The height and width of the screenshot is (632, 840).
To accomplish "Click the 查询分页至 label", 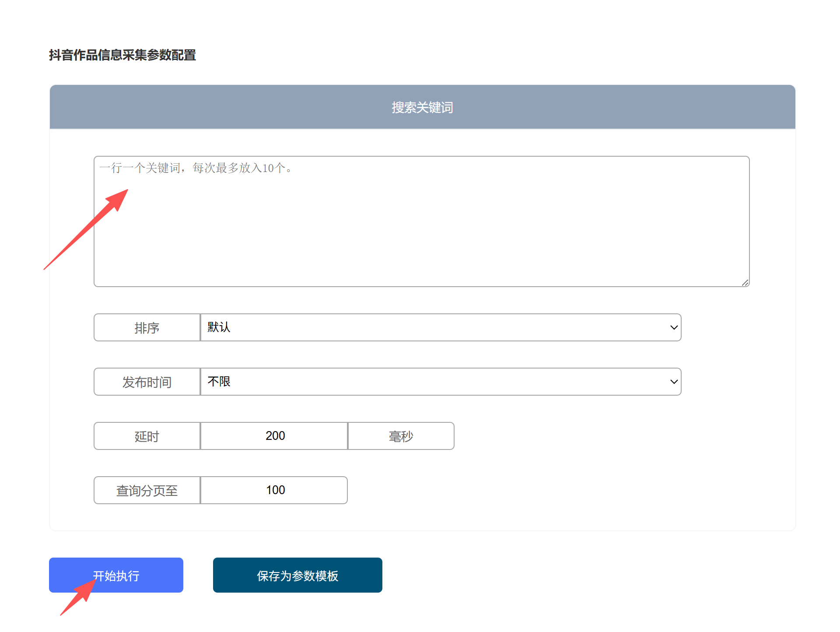I will click(147, 490).
